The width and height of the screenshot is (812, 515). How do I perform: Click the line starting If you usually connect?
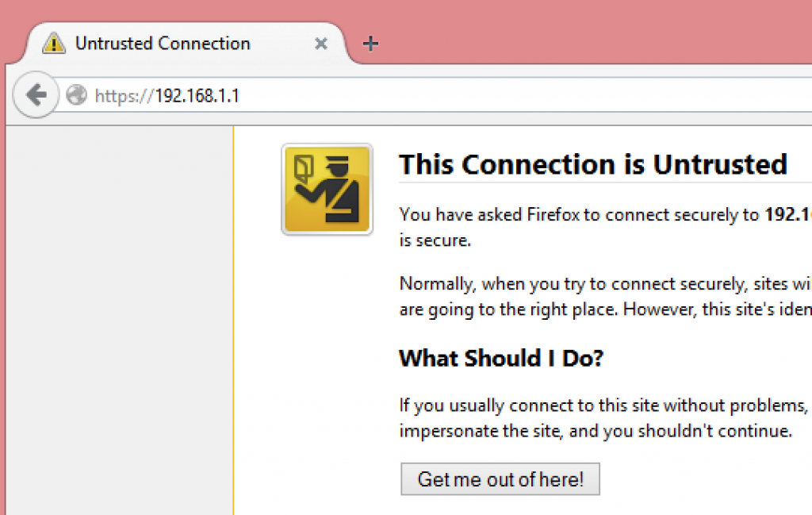tap(603, 405)
